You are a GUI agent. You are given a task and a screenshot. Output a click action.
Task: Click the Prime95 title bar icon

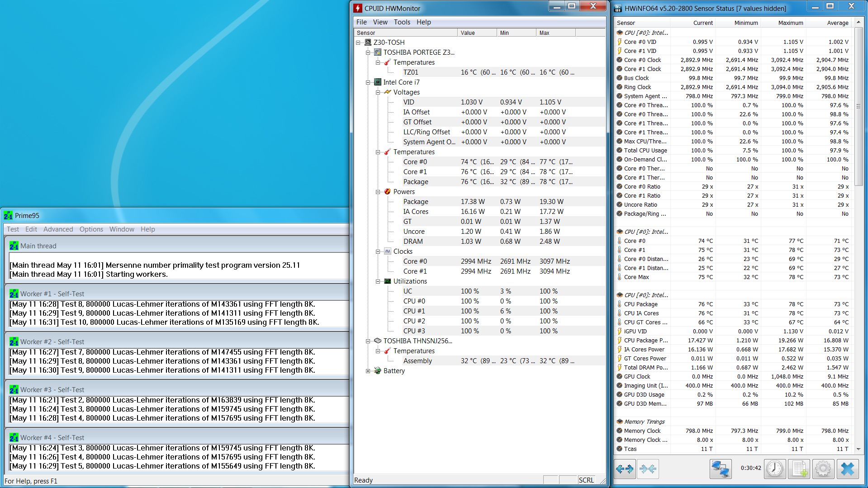click(8, 215)
